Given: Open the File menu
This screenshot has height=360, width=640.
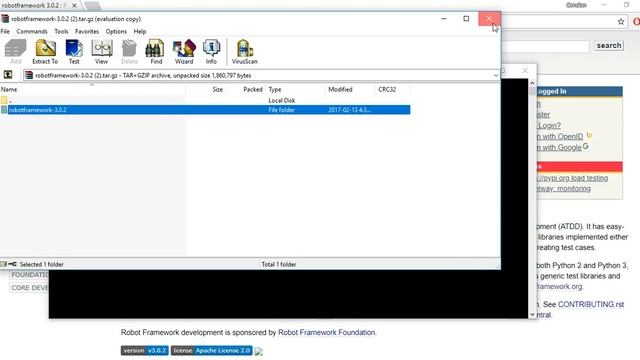Looking at the screenshot, I should tap(5, 31).
